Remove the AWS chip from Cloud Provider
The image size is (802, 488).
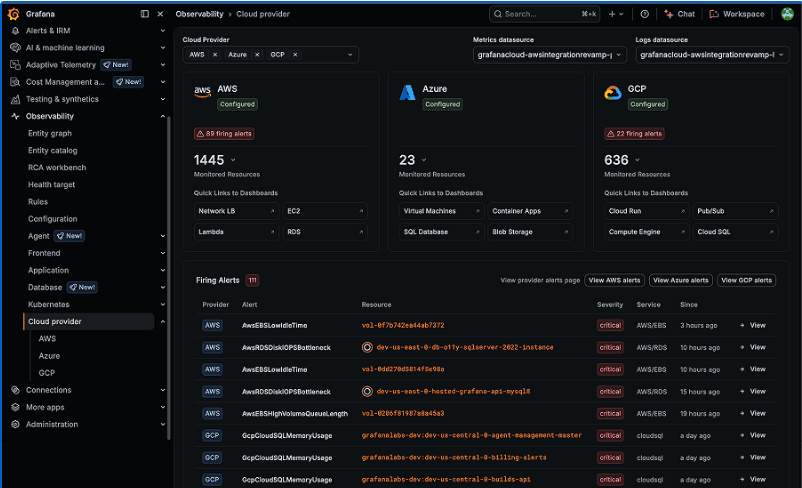215,55
